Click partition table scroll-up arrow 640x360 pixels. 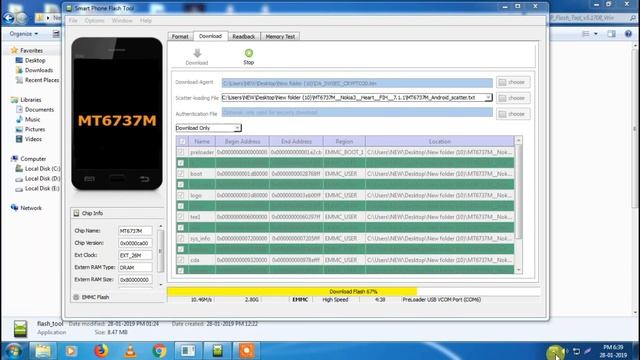tap(519, 140)
